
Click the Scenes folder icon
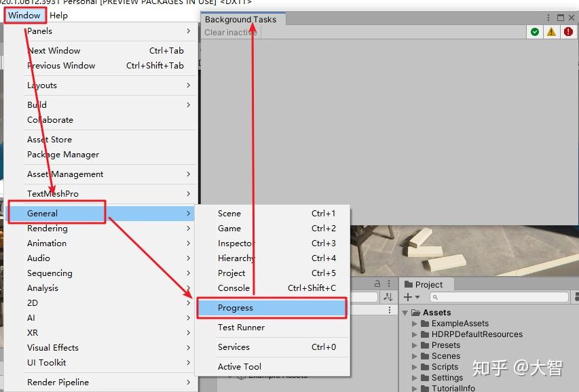(425, 356)
